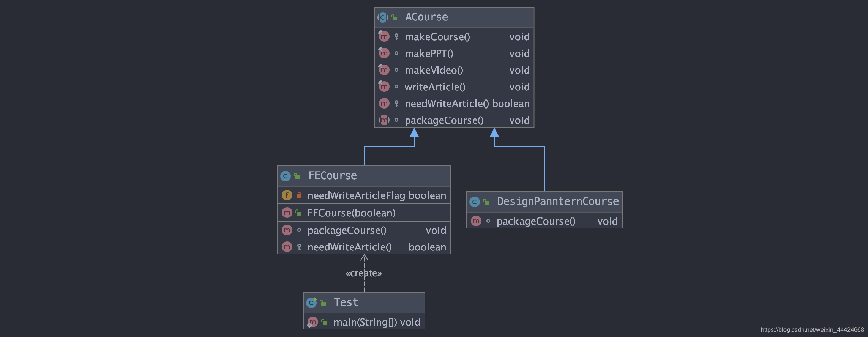The width and height of the screenshot is (868, 337).
Task: Select the Test class title
Action: click(346, 302)
